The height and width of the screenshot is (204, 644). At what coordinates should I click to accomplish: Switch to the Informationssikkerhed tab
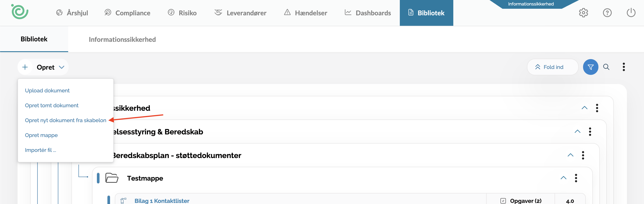pos(122,39)
